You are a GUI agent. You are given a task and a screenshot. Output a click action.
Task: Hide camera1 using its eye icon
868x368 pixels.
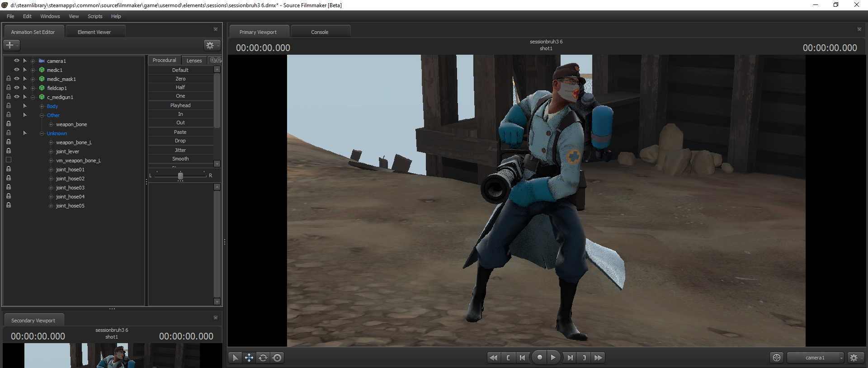tap(17, 61)
